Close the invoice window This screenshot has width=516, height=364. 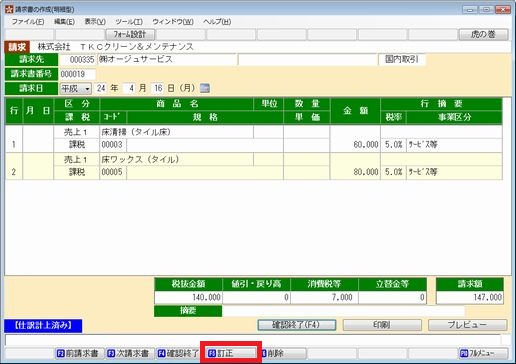pyautogui.click(x=502, y=10)
